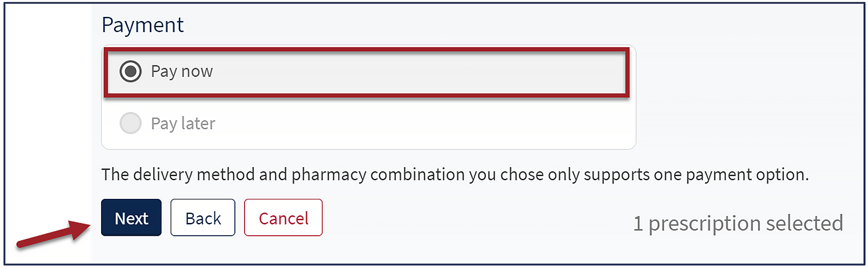Choose the Pay later radio button

131,123
